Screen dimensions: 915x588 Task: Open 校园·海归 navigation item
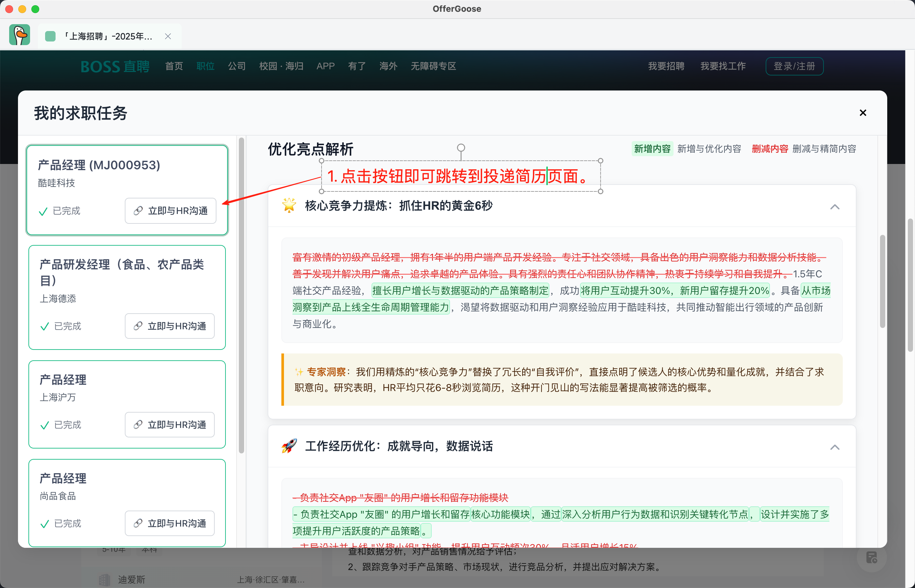pos(281,66)
